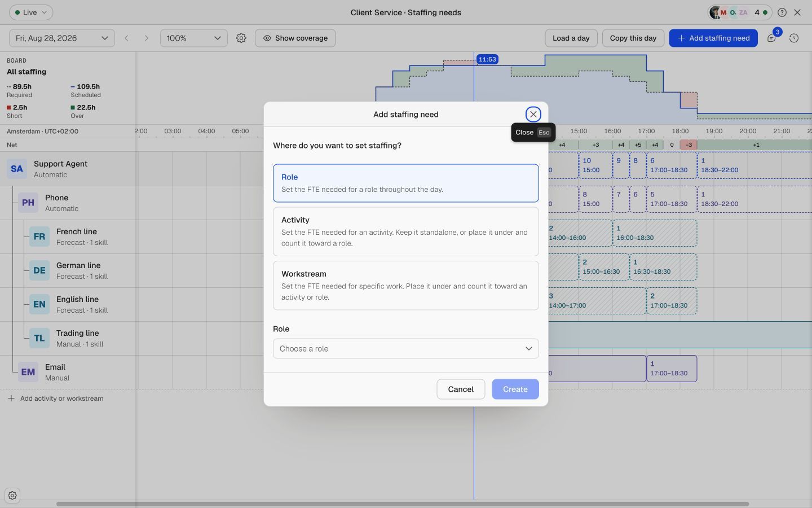Image resolution: width=812 pixels, height=508 pixels.
Task: Click the -3 net shortage cell
Action: [x=689, y=144]
